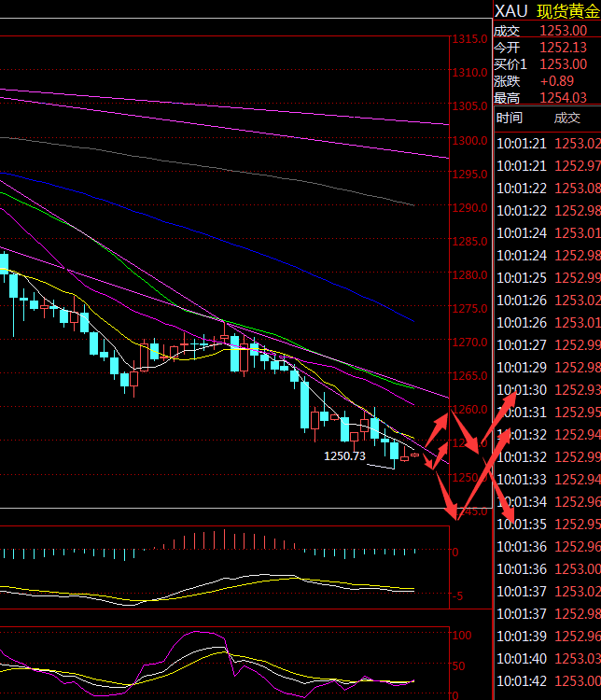Select the 10:01:27 tick row

click(x=547, y=344)
